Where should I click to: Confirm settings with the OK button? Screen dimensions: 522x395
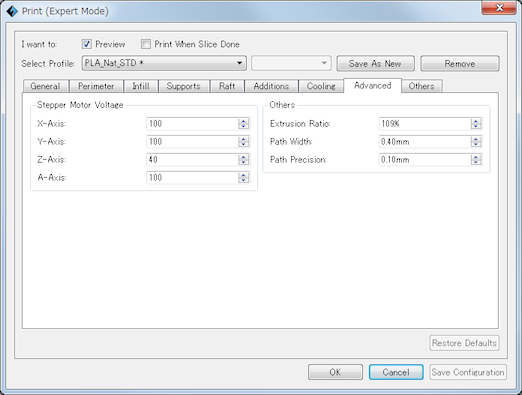335,372
